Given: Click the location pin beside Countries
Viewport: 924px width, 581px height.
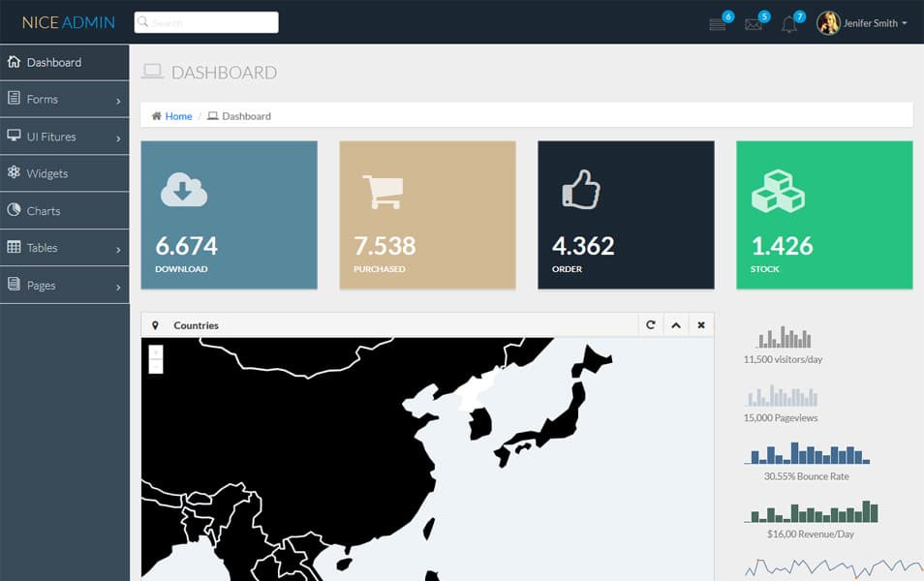Looking at the screenshot, I should pos(155,324).
